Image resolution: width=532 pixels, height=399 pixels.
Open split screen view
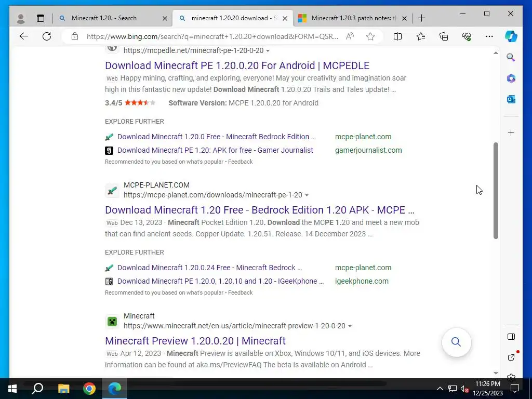click(x=397, y=36)
